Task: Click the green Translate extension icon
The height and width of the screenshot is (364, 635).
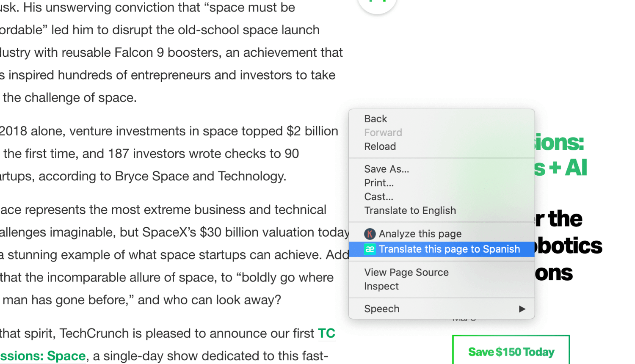Action: coord(370,249)
